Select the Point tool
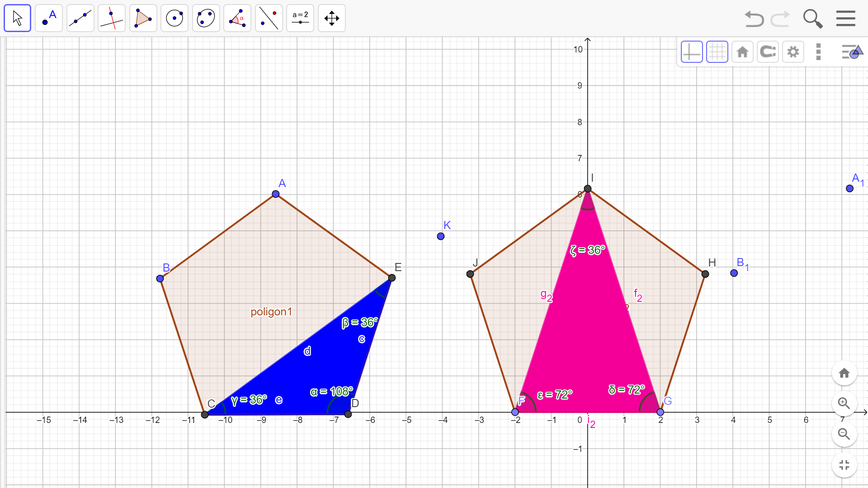The image size is (868, 488). click(x=49, y=18)
